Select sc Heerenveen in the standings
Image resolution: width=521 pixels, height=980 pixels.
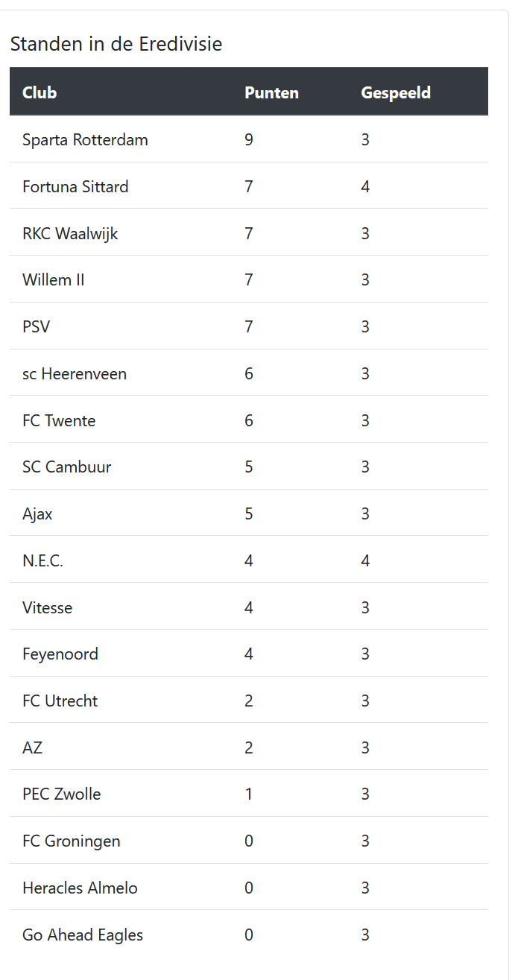pos(75,373)
